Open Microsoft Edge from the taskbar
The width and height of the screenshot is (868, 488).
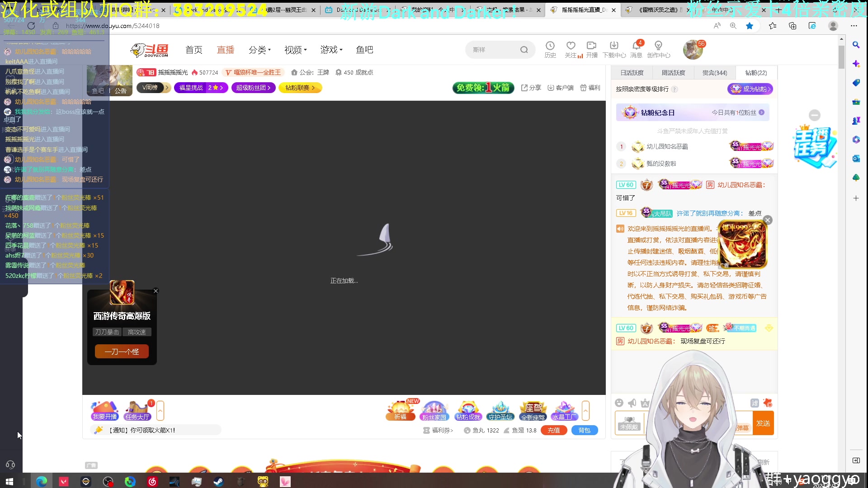[42, 482]
